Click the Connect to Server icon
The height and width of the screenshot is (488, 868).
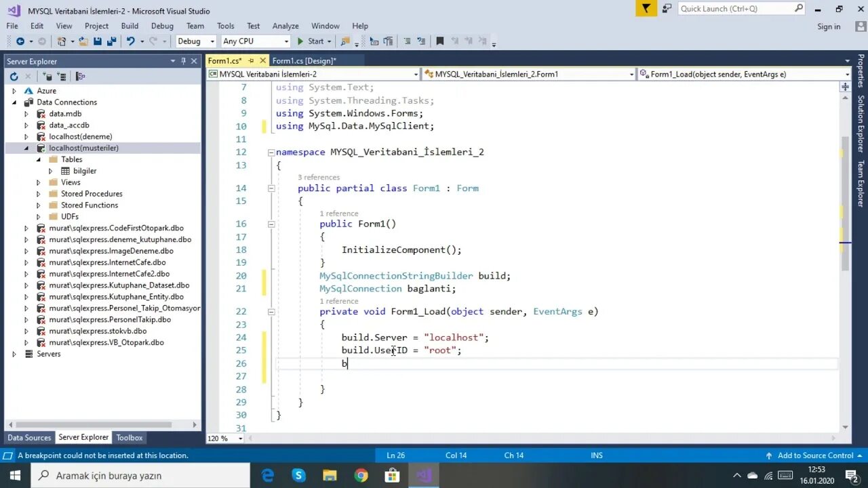[62, 77]
